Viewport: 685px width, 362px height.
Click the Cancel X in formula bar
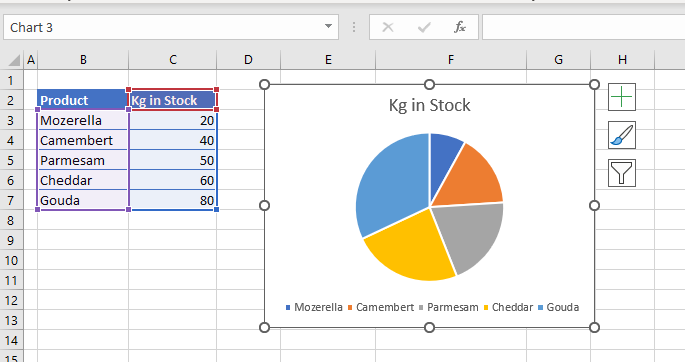(x=387, y=28)
